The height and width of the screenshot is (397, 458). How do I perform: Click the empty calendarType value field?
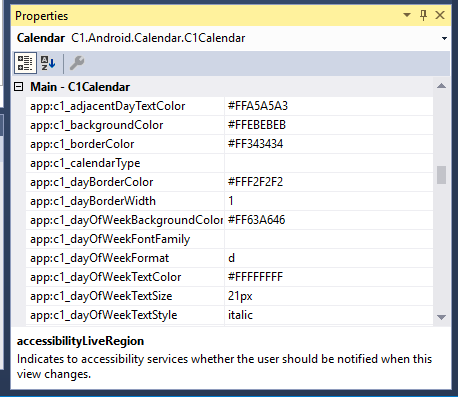pos(329,163)
